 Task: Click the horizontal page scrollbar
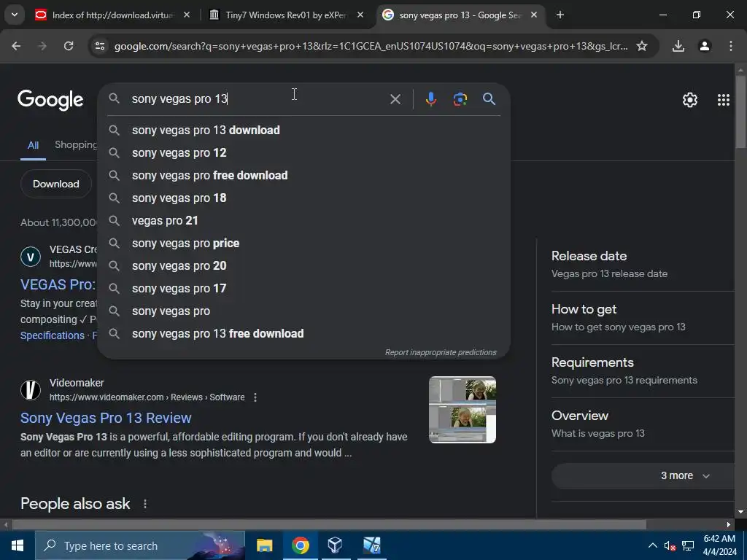329,525
